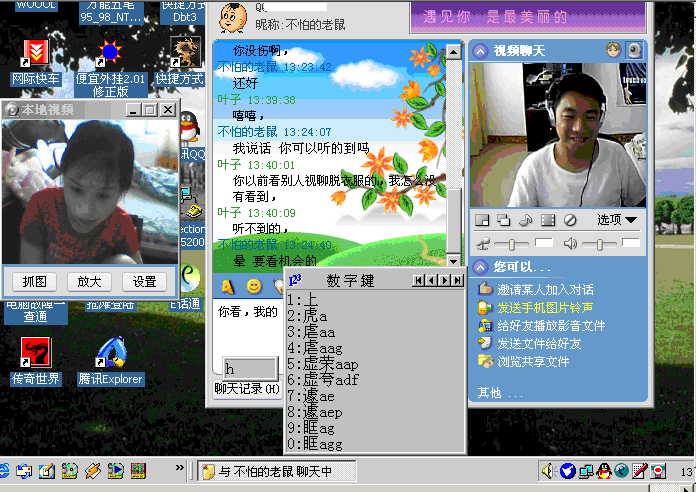Go to next IME candidate page
Viewport: 696px width, 492px height.
[x=444, y=280]
